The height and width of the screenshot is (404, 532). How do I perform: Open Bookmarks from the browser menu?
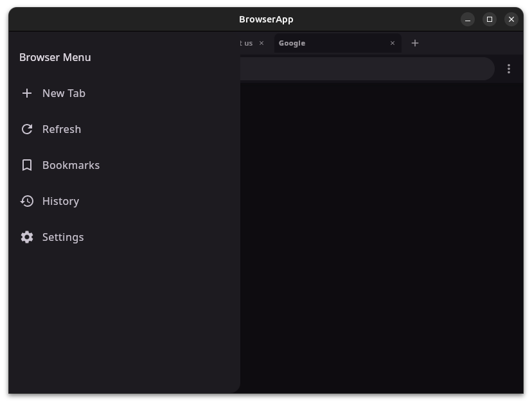coord(71,165)
